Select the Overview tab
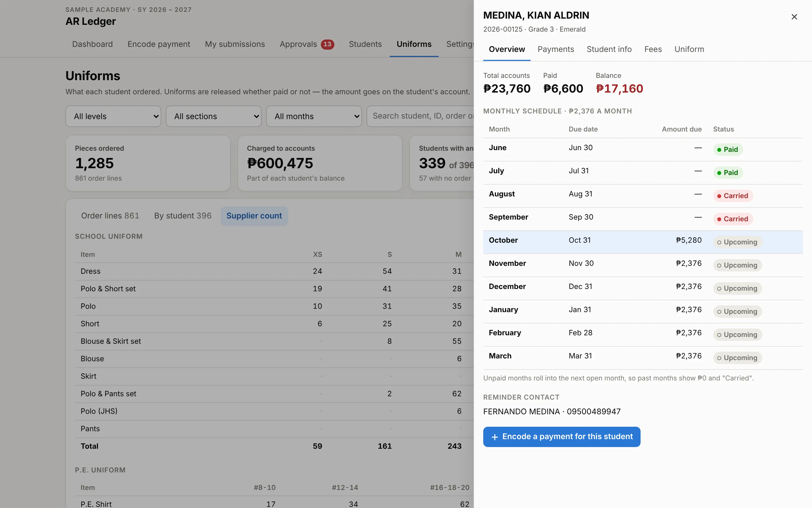Image resolution: width=812 pixels, height=508 pixels. tap(507, 49)
